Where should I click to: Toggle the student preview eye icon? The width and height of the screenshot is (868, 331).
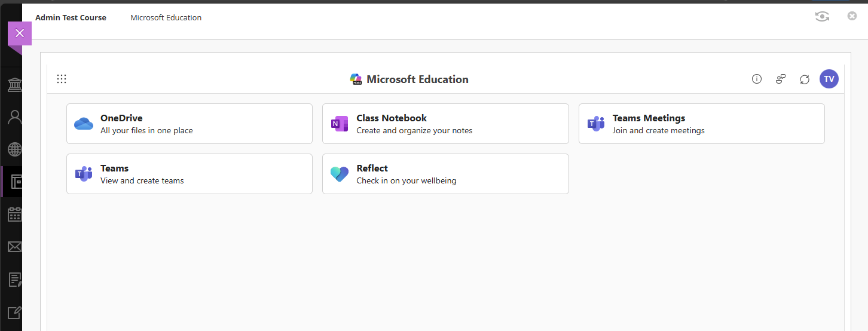822,17
